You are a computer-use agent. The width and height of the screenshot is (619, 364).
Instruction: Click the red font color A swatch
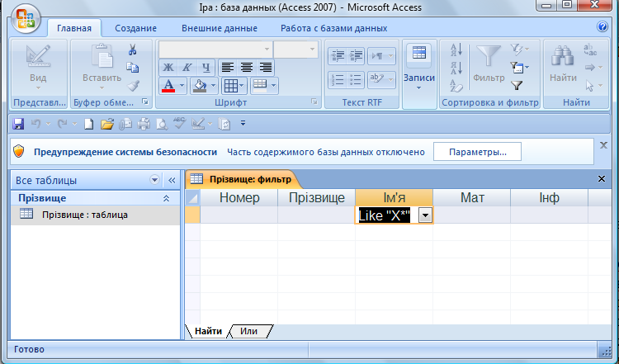168,86
